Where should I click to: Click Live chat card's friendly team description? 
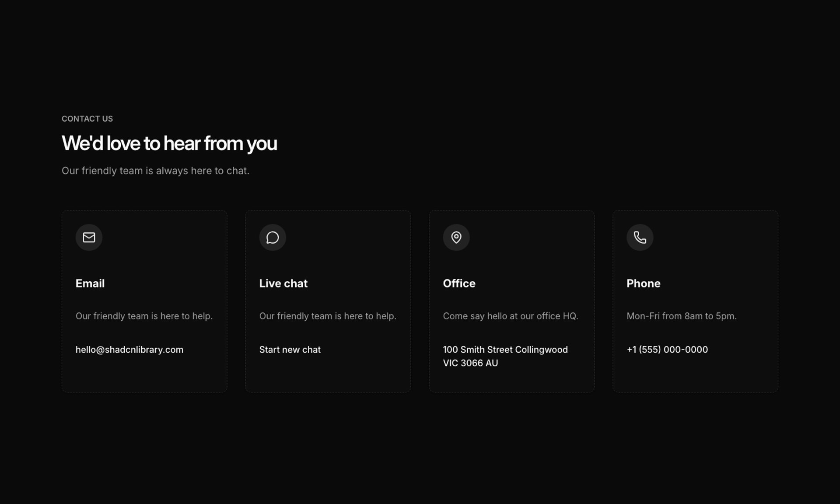(328, 316)
